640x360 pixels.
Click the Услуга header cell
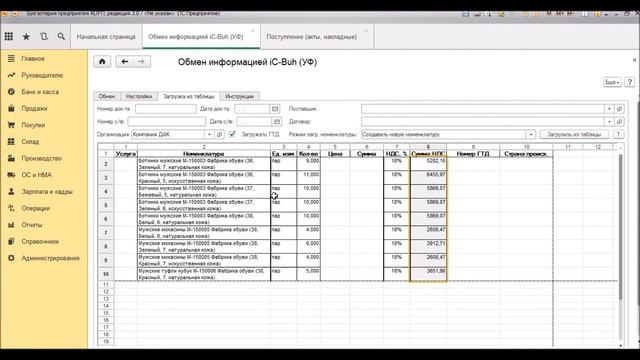126,154
